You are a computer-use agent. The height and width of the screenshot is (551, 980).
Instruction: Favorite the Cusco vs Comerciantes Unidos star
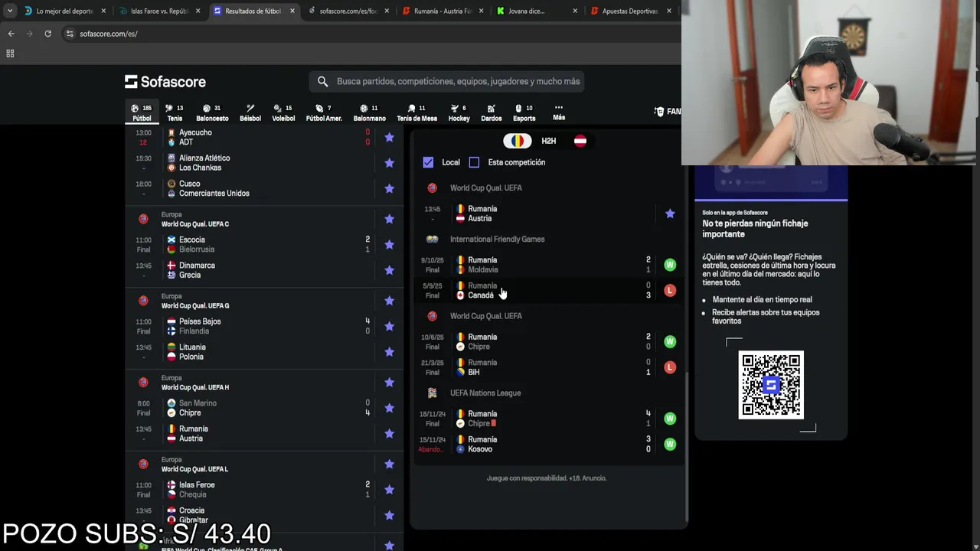(389, 188)
